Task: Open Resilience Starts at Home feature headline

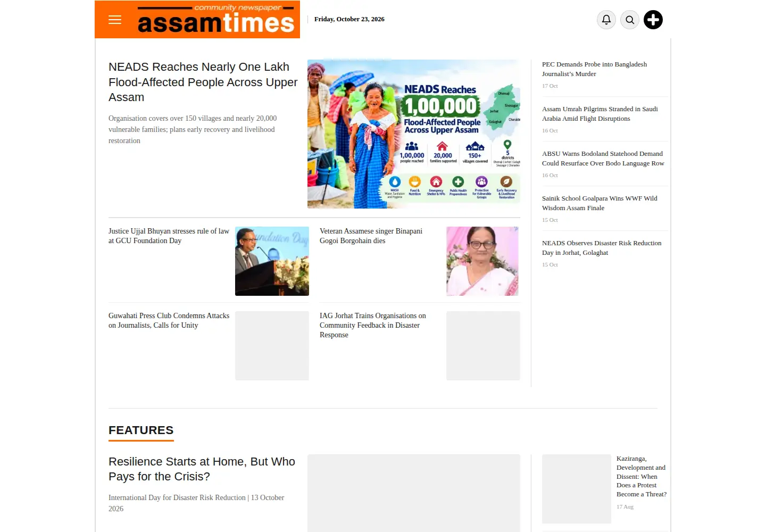Action: click(x=202, y=469)
